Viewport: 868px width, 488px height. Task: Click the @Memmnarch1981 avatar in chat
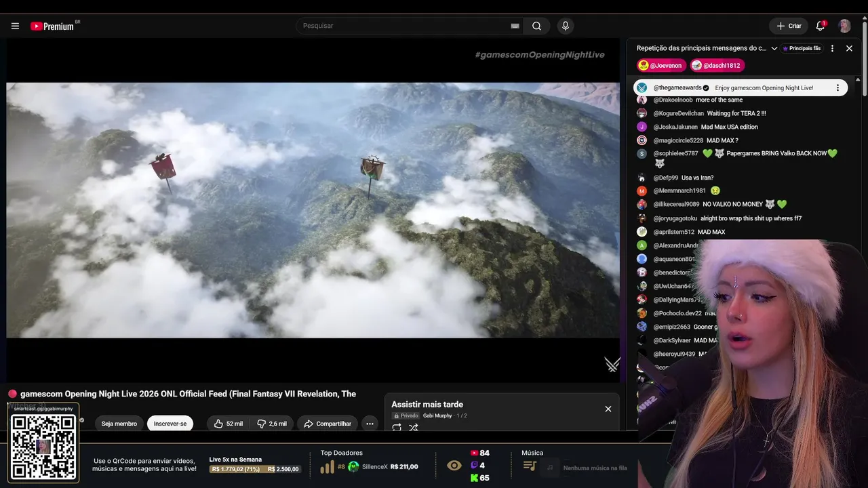tap(642, 191)
